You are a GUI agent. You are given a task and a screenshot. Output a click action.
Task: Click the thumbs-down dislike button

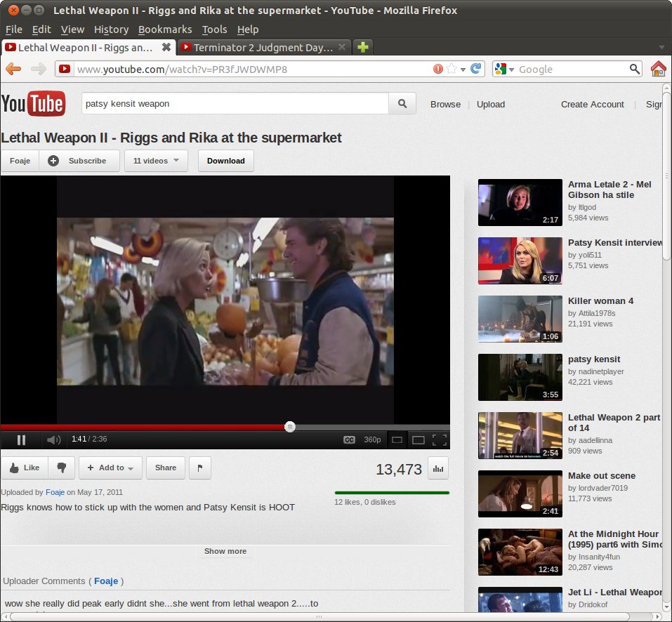(62, 468)
